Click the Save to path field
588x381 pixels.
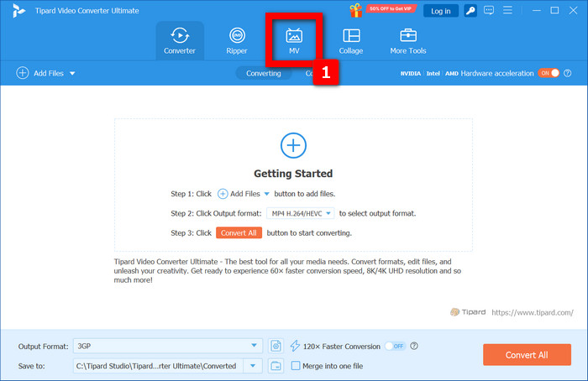tap(158, 366)
